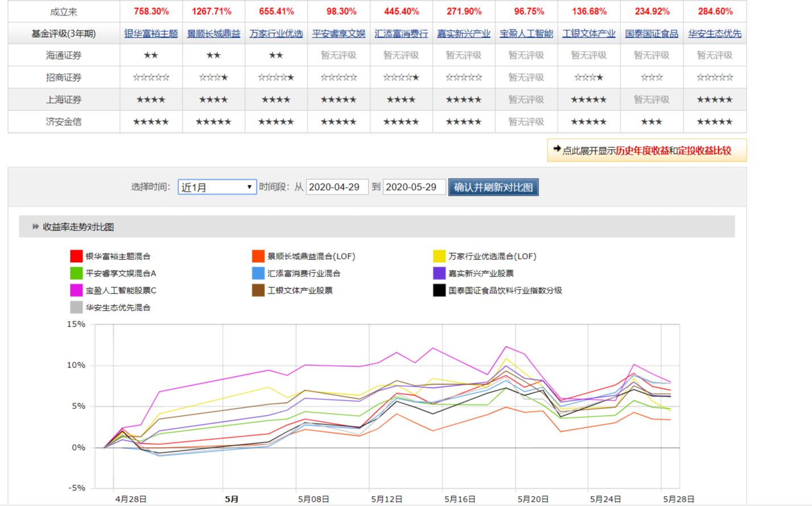Click the start date field 2020-04-29

coord(337,187)
